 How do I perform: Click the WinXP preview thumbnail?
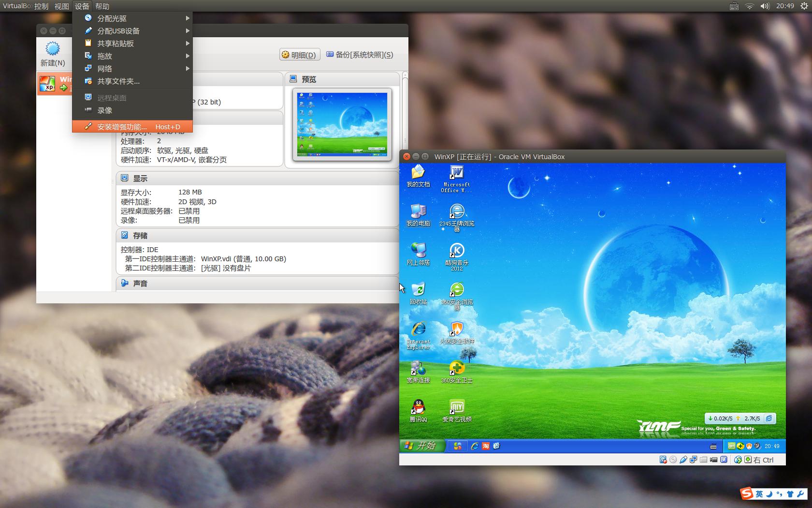point(342,124)
